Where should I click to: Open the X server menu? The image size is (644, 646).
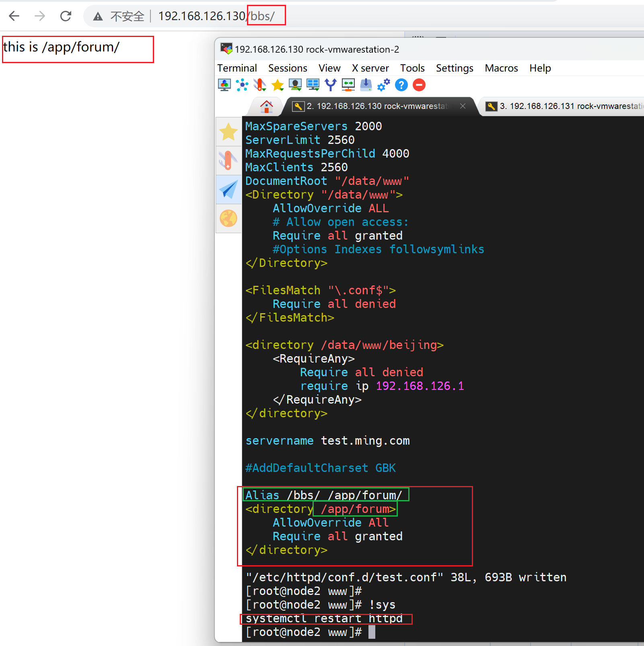coord(370,68)
